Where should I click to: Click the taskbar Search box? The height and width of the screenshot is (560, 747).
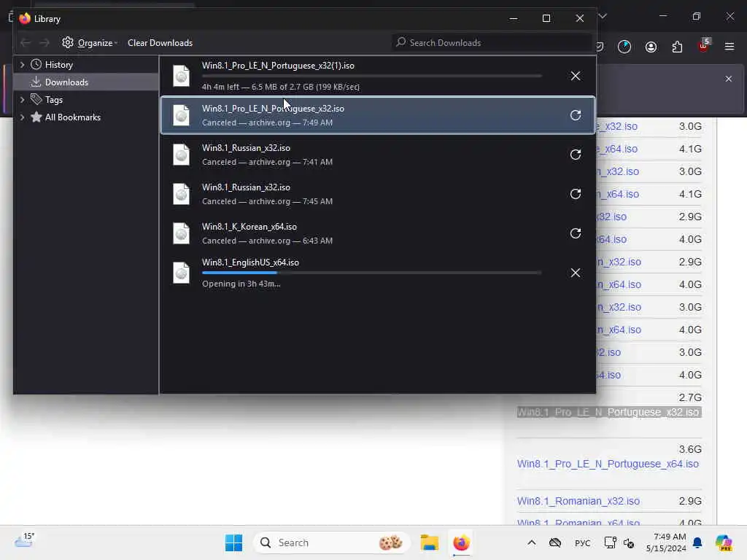coord(332,542)
